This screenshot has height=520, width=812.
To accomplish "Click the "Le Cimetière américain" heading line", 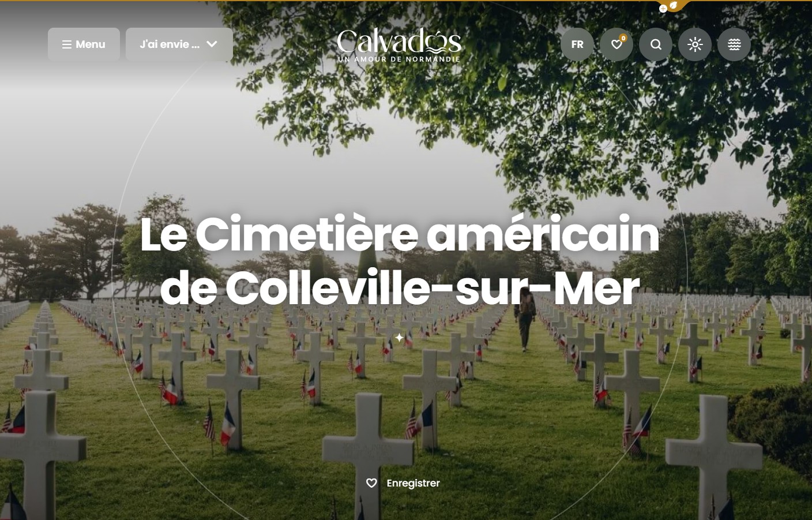I will pos(400,234).
